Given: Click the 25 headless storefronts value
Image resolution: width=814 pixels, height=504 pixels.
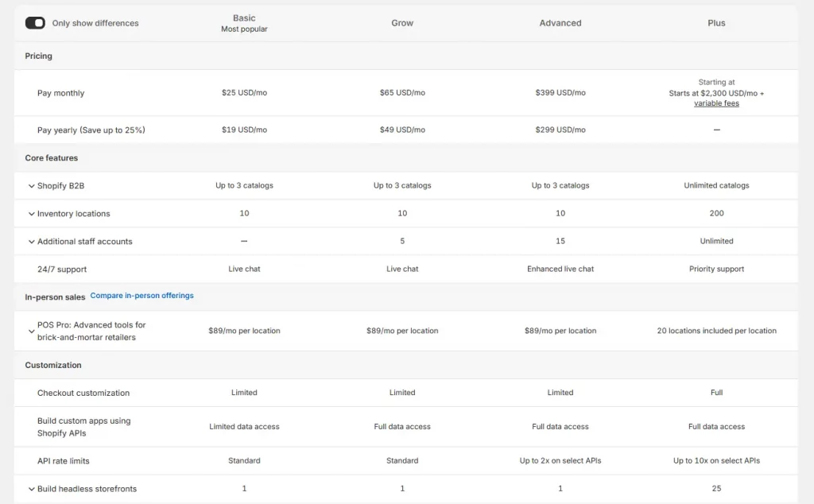Looking at the screenshot, I should (716, 488).
